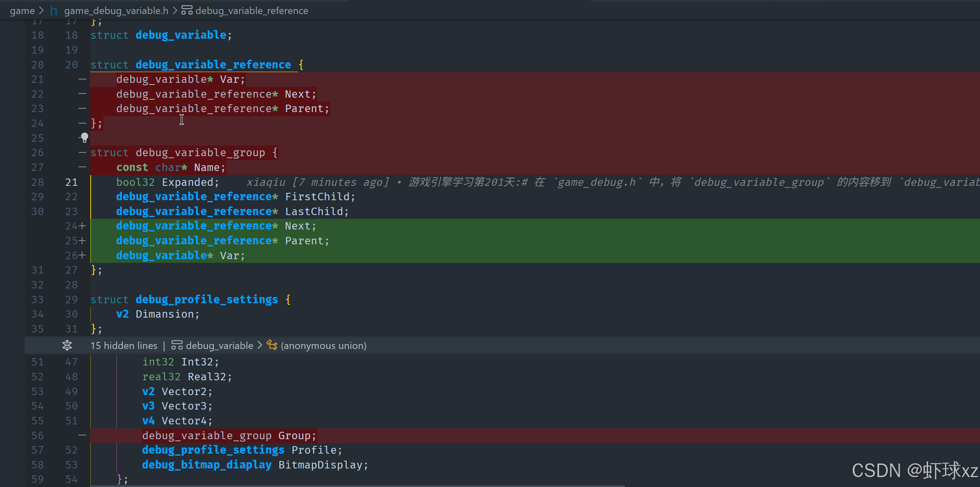Viewport: 980px width, 487px height.
Task: Click the plus marker on added line 24
Action: tap(82, 226)
